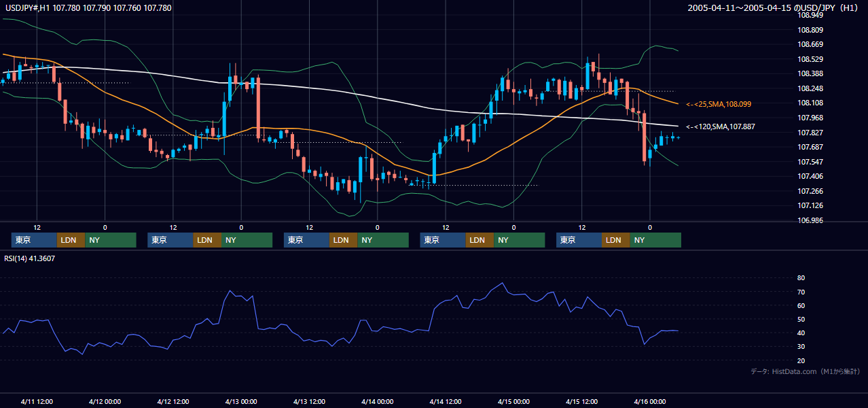Click price axis label 107.687
The width and height of the screenshot is (868, 408).
(811, 147)
